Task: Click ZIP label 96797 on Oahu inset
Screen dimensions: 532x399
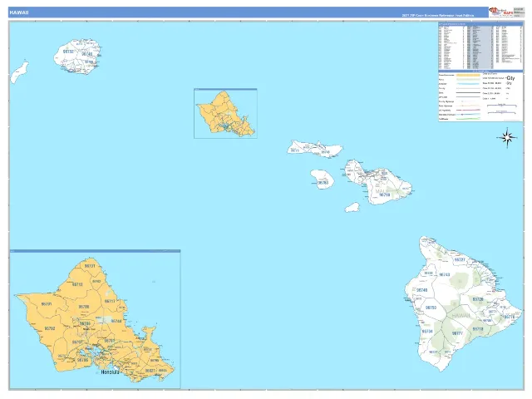Action: point(77,342)
